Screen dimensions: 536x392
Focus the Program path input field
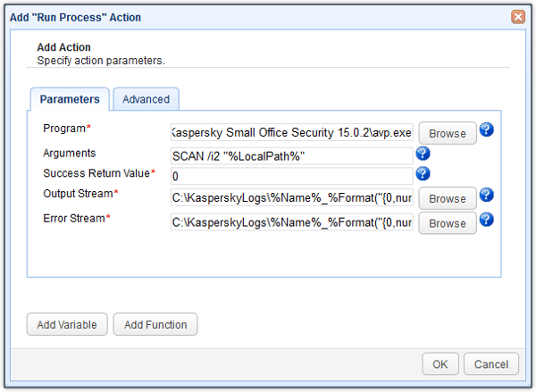[x=291, y=133]
